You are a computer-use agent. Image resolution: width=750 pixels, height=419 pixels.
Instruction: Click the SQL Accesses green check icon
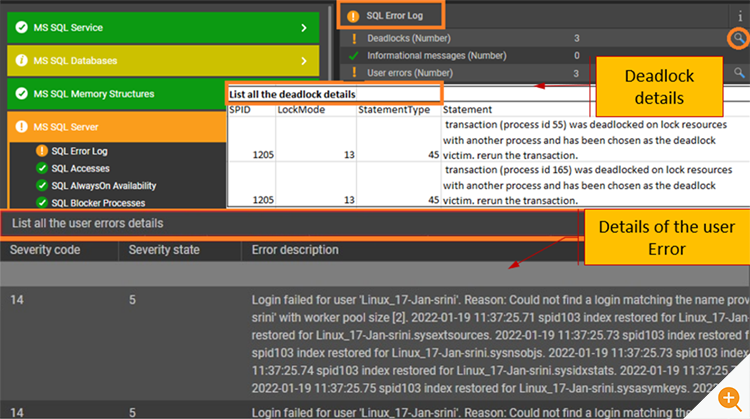42,168
